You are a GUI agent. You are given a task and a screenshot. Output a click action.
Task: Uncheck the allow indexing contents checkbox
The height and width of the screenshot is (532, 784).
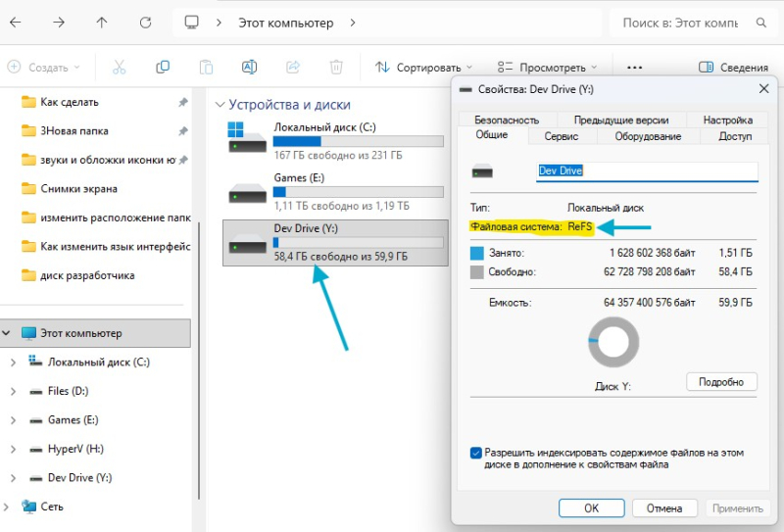[x=476, y=453]
